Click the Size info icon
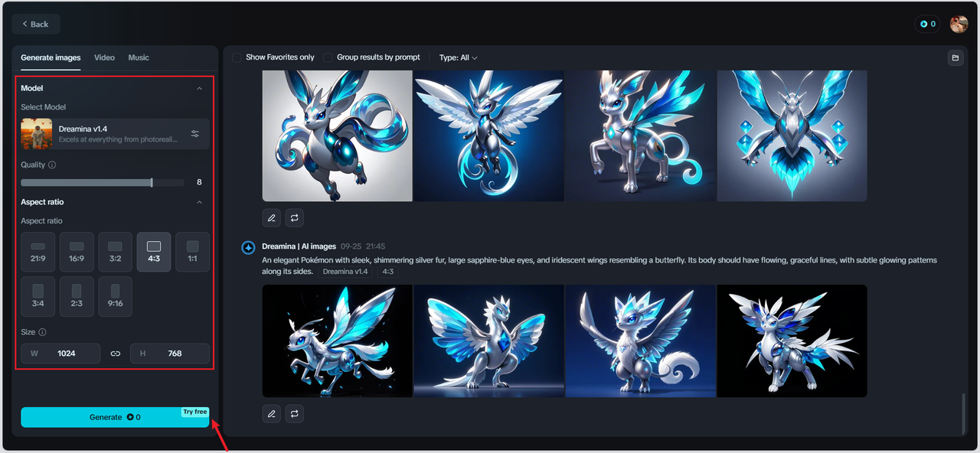 pyautogui.click(x=42, y=332)
